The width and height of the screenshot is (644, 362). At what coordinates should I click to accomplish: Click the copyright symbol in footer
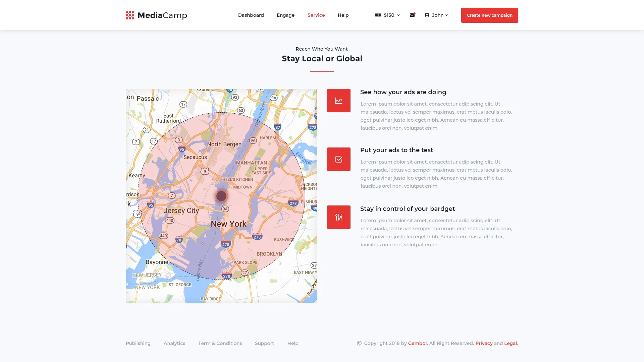click(x=359, y=343)
